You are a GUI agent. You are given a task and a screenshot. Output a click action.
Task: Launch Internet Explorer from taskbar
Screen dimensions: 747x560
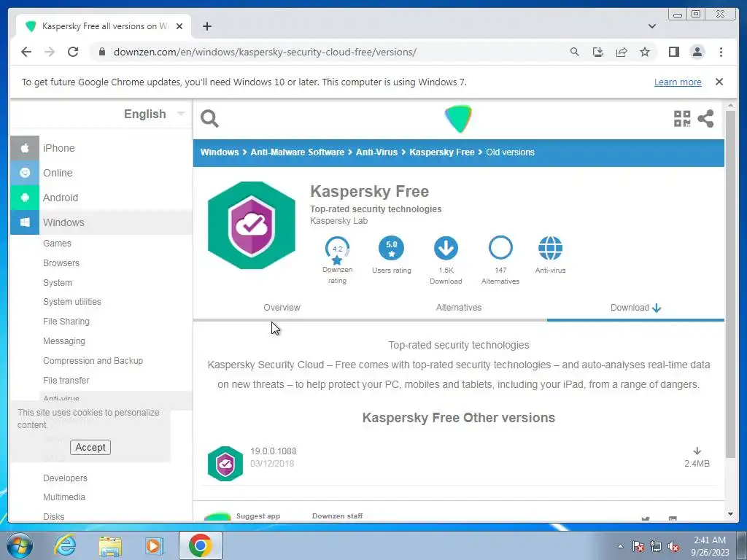tap(65, 545)
